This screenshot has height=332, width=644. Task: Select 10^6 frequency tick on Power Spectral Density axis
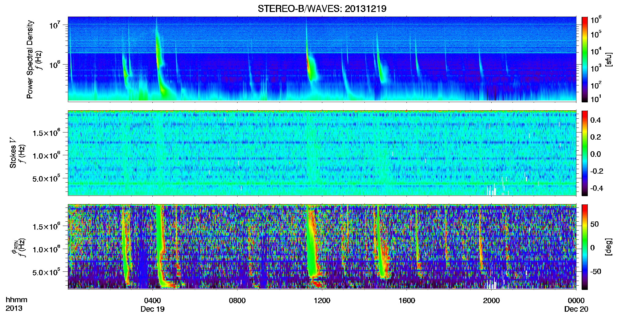coord(55,65)
